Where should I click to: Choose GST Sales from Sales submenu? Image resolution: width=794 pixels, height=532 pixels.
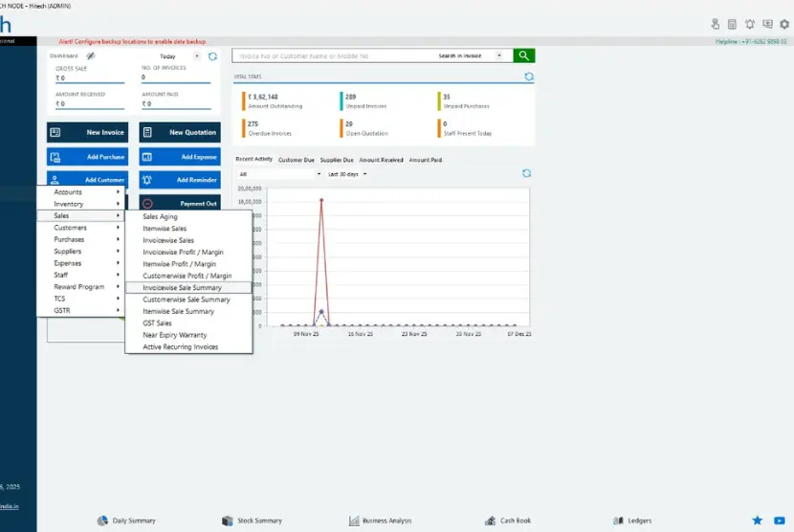tap(158, 323)
